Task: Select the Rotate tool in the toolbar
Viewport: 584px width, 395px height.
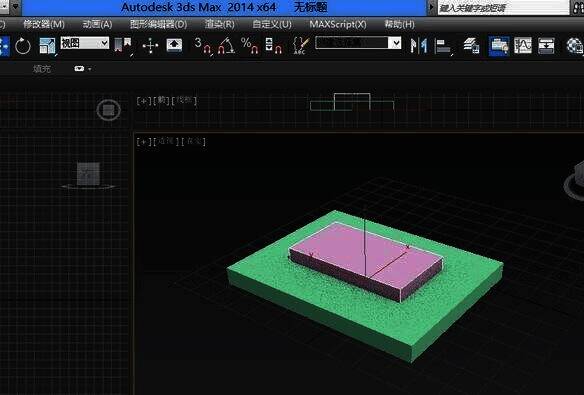Action: tap(23, 46)
